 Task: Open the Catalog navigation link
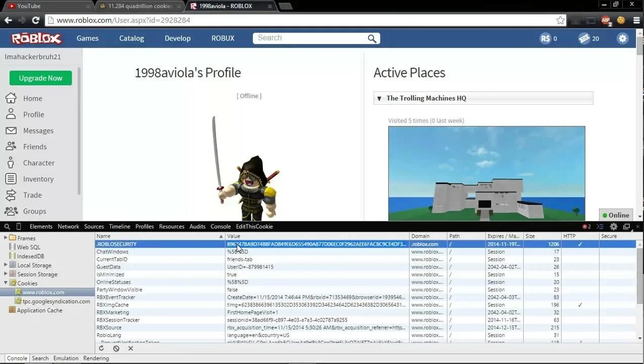131,38
